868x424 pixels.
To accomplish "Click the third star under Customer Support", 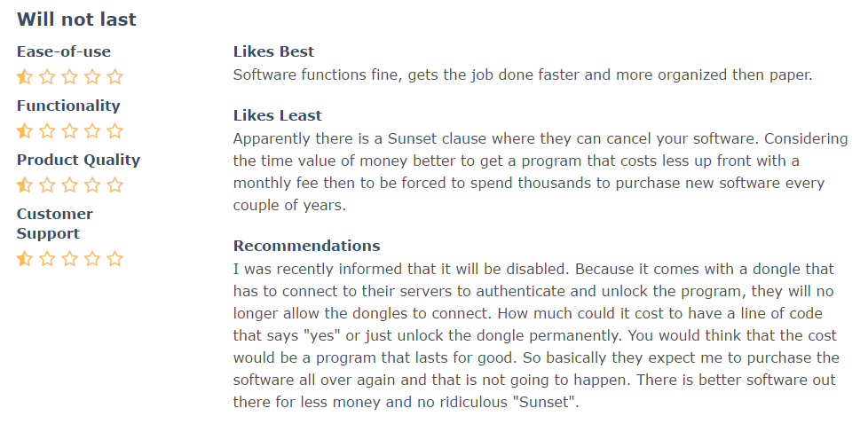I will [70, 258].
